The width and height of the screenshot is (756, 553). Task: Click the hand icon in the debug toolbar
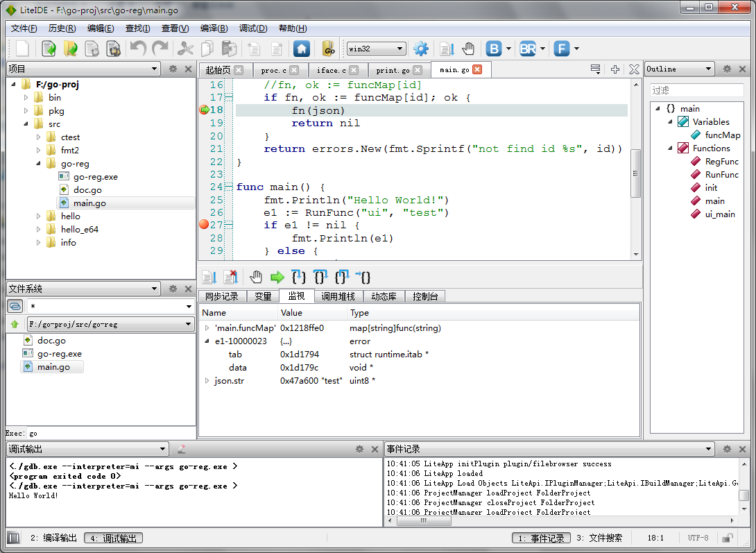click(256, 278)
